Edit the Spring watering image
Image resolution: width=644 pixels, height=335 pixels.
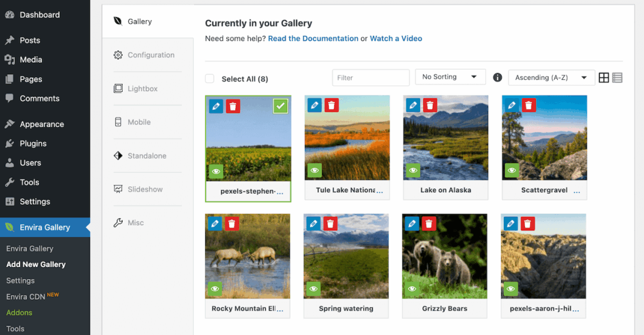click(x=313, y=224)
